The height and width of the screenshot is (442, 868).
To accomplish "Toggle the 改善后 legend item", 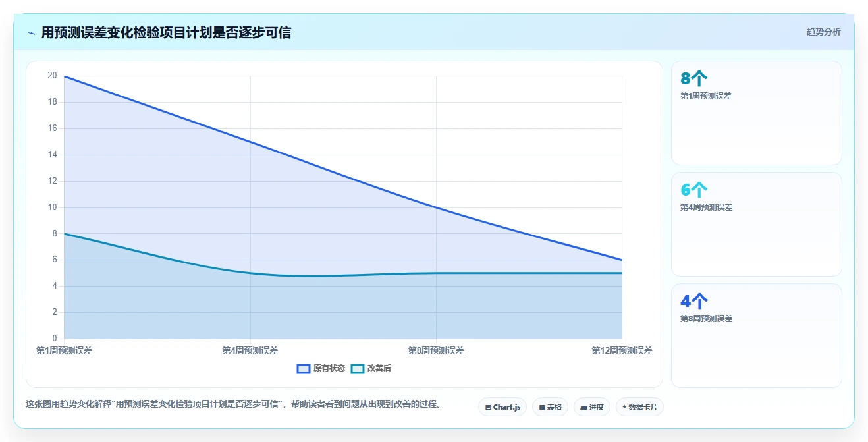I will [371, 368].
